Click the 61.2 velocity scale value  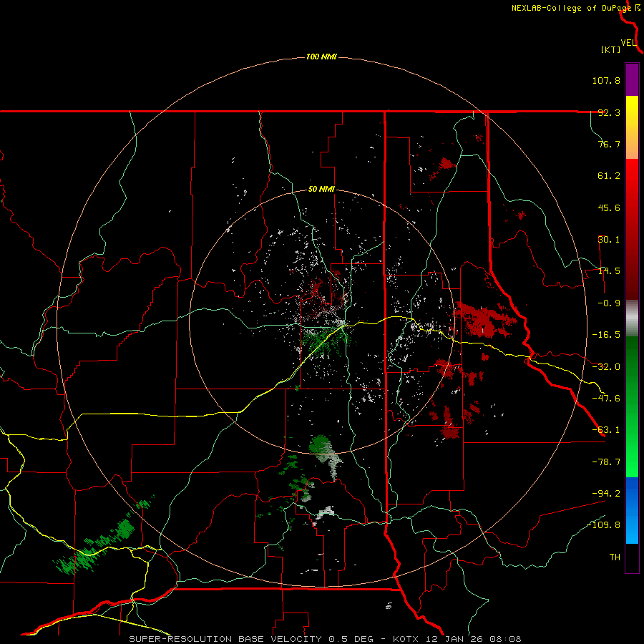tap(609, 176)
